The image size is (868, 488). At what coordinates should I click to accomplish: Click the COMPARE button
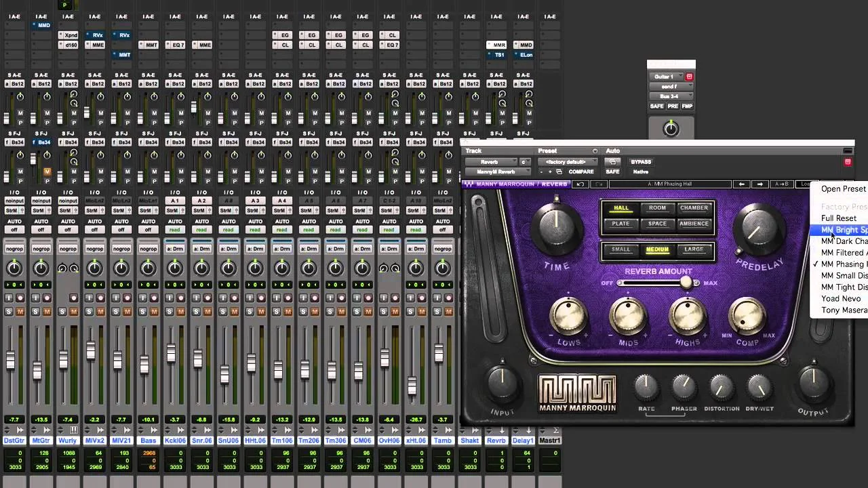coord(581,172)
